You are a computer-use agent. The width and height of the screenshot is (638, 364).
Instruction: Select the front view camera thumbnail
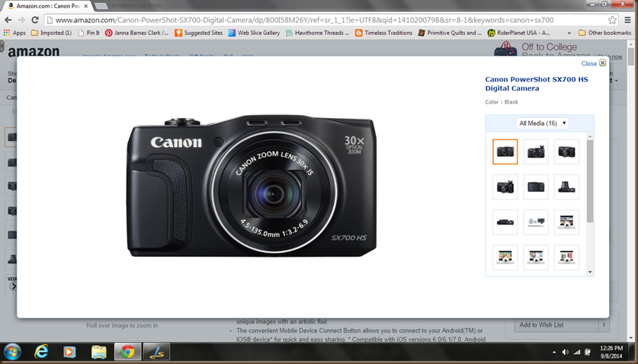505,152
